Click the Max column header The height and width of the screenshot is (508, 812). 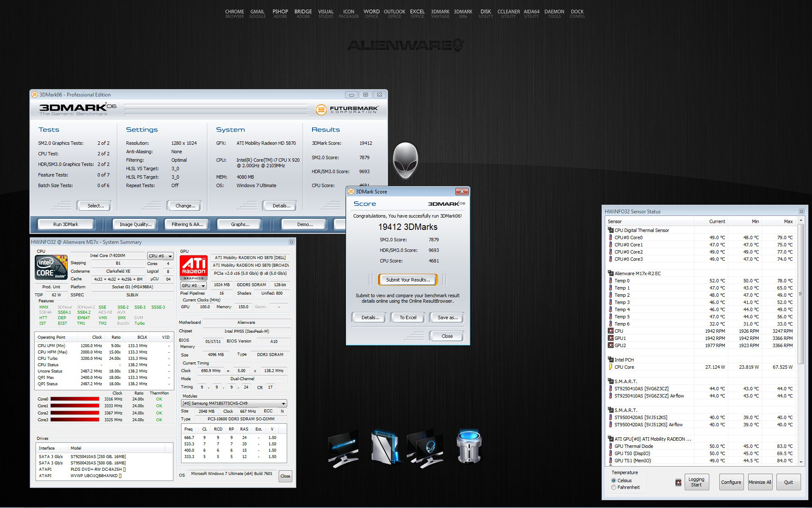779,221
